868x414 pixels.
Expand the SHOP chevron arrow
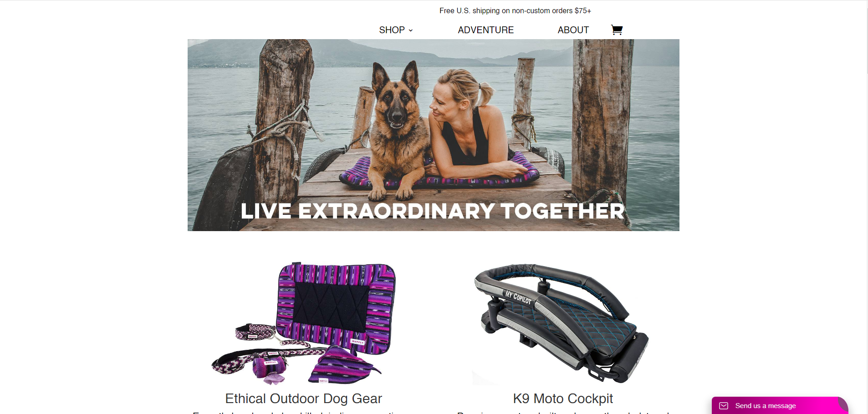pos(411,30)
